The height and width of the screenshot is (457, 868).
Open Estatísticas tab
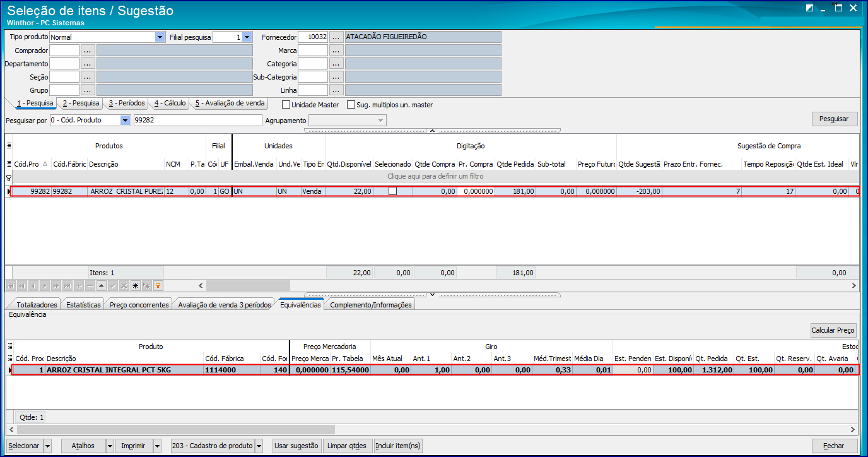click(83, 305)
